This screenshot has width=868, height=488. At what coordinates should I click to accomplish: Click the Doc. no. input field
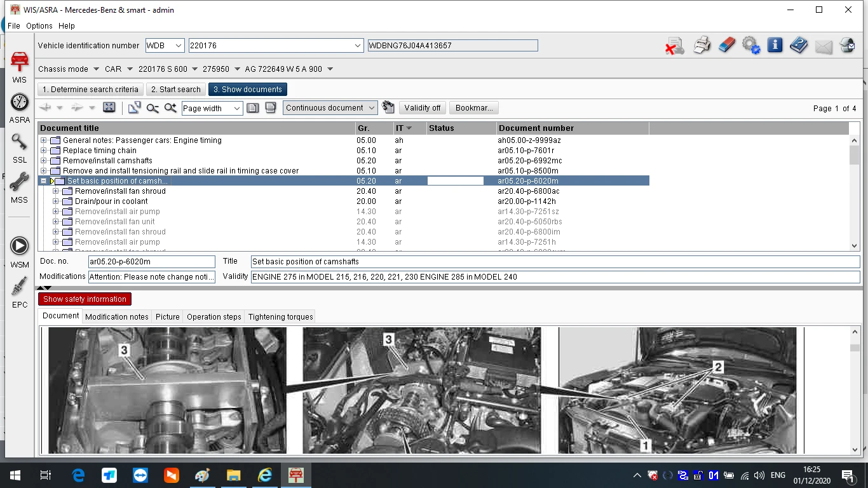(x=151, y=261)
